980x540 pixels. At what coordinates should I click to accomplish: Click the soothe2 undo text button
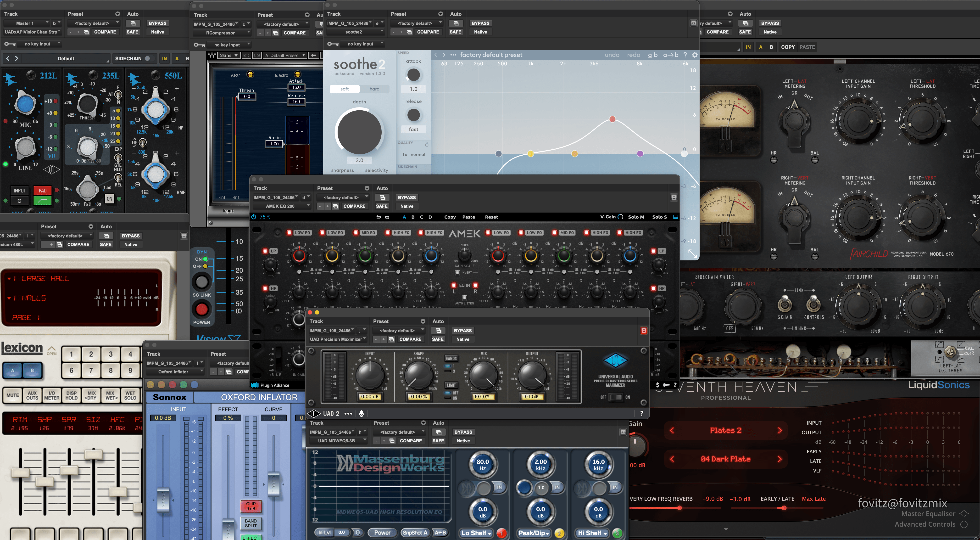[x=612, y=55]
